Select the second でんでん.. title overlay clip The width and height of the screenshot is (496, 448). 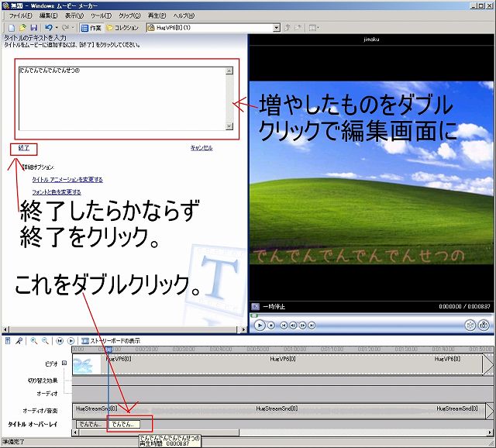(124, 424)
